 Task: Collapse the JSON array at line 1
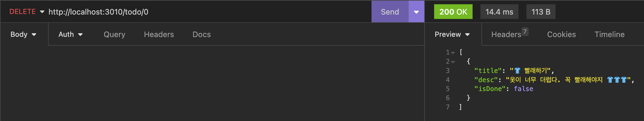coord(453,52)
